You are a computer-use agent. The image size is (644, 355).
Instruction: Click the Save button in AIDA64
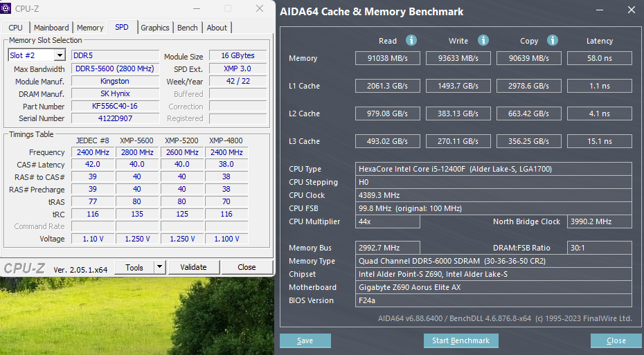tap(305, 340)
